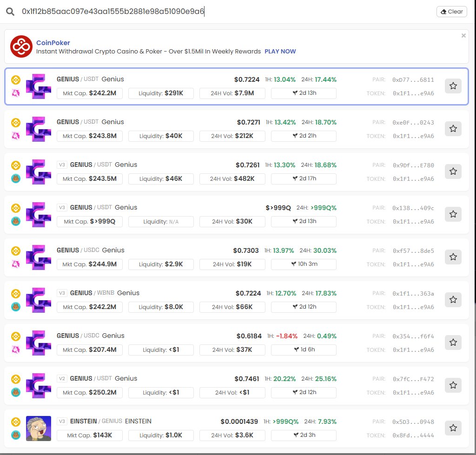Favorite the pair 0xe0F...0243 with star
This screenshot has height=455, width=476.
tap(453, 129)
